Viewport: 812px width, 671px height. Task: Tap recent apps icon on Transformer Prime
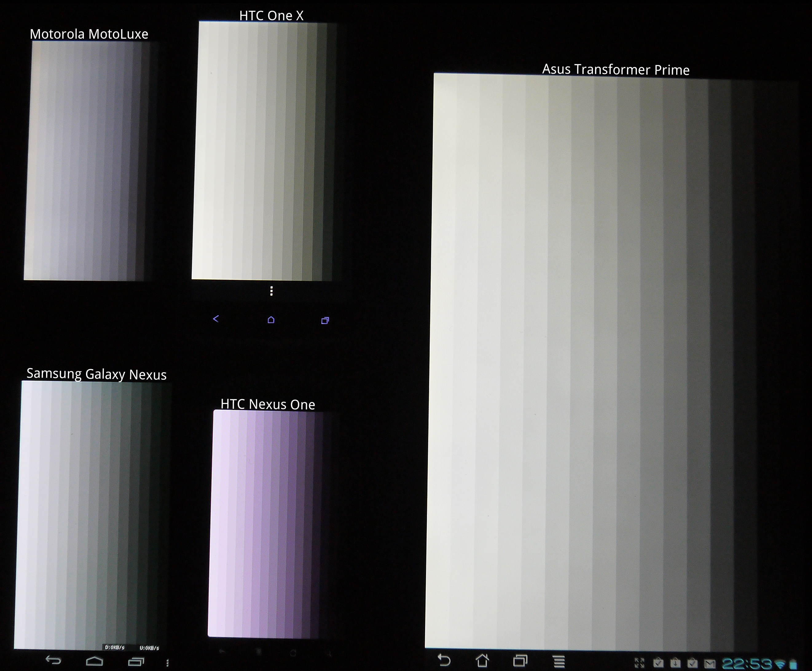point(520,661)
